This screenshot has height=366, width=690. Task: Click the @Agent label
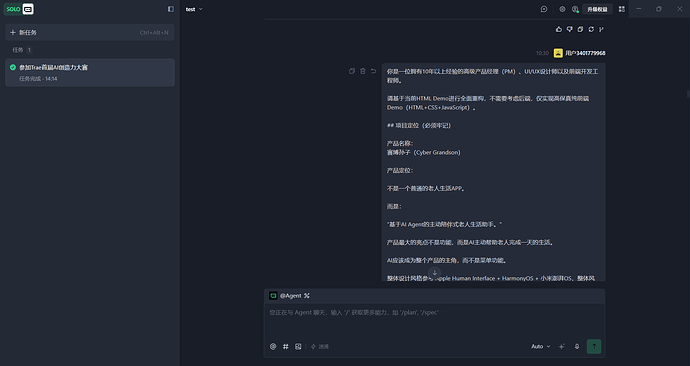(x=290, y=296)
